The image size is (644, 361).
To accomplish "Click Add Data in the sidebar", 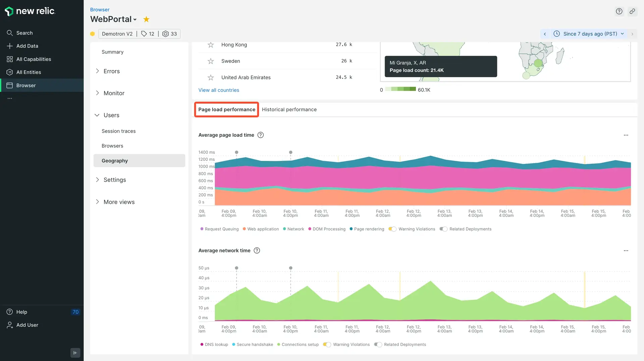I will tap(27, 46).
